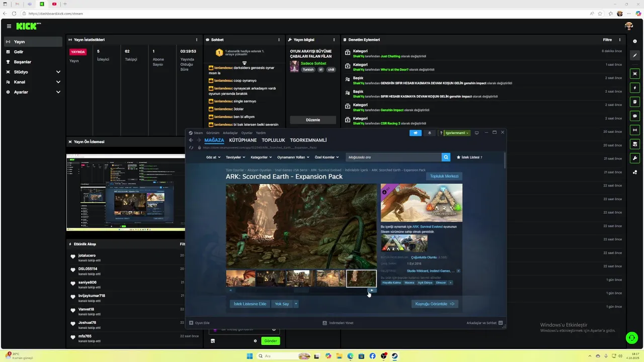Select Gelir in Kick sidebar

[33, 52]
